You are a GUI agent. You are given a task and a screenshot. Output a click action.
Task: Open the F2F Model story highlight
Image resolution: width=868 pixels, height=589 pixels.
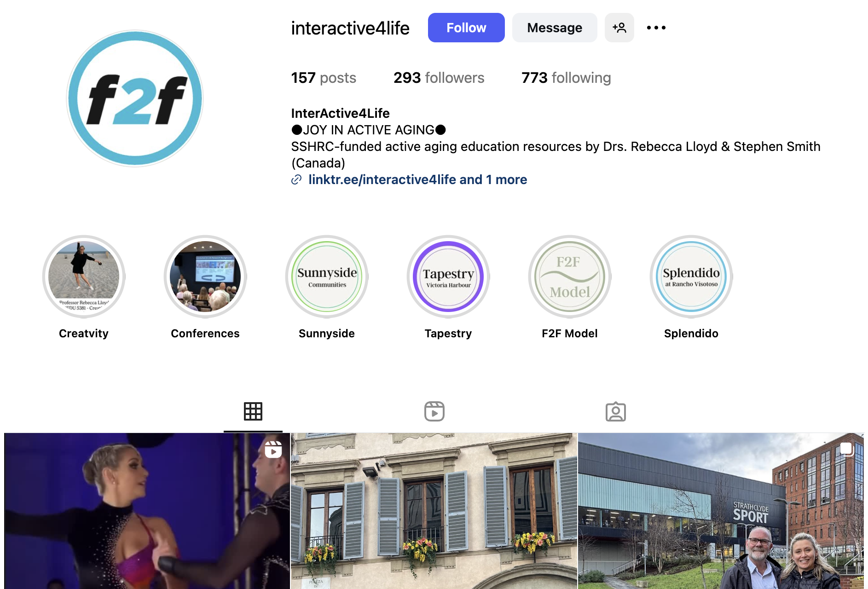coord(570,277)
